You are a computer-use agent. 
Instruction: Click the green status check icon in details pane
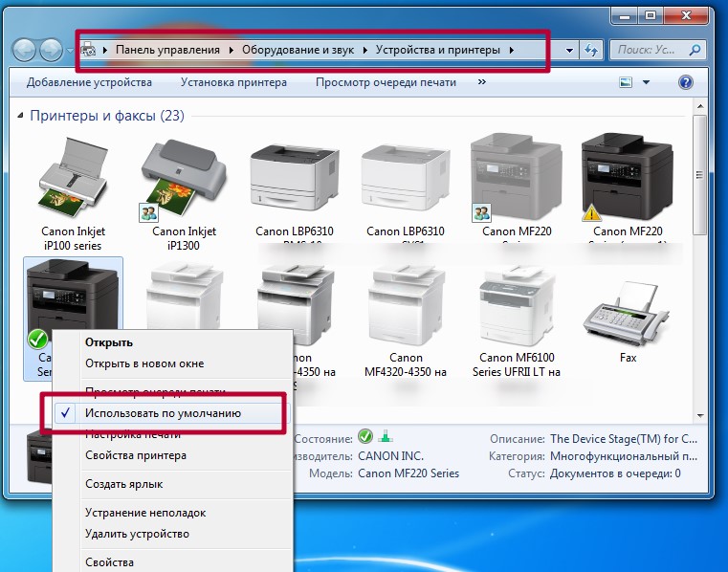pos(365,436)
